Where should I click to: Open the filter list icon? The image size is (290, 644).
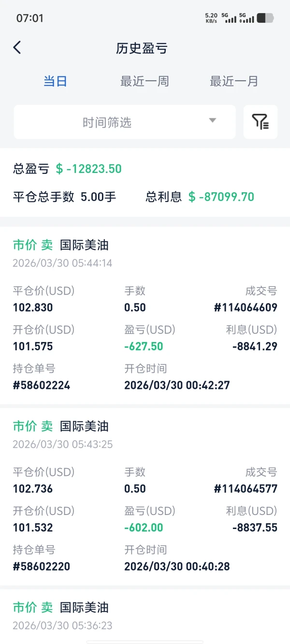click(261, 122)
